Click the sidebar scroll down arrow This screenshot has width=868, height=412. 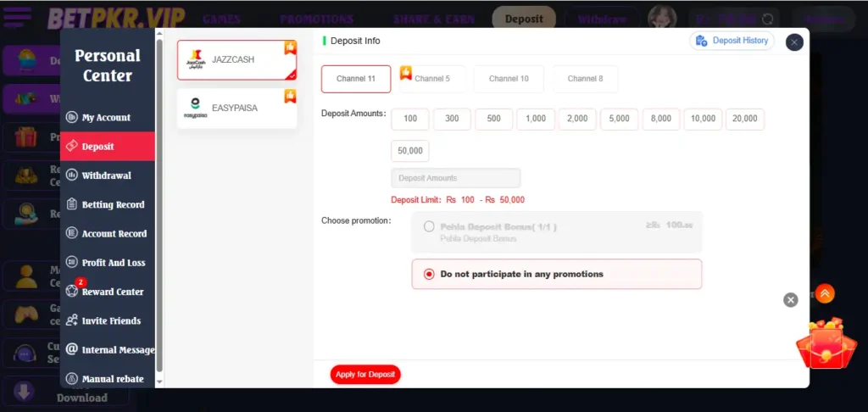(x=159, y=382)
